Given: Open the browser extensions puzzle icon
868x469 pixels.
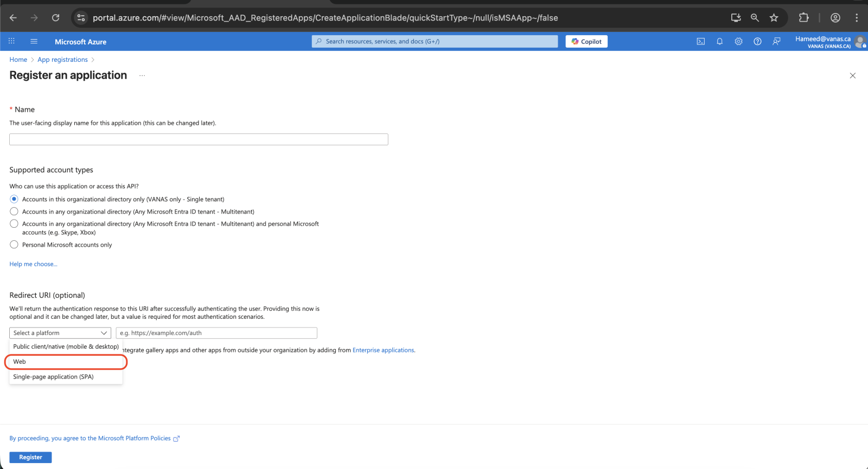Looking at the screenshot, I should pyautogui.click(x=803, y=18).
